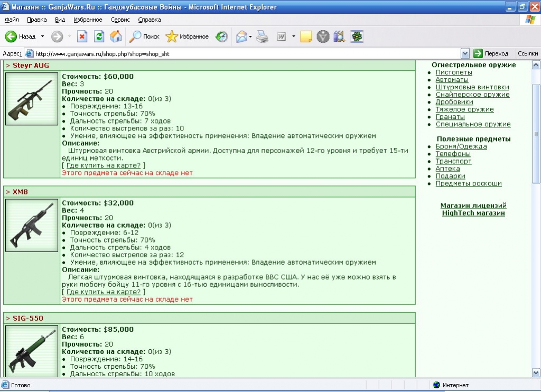Open the Избранное favorites pane from toolbar

tap(187, 36)
